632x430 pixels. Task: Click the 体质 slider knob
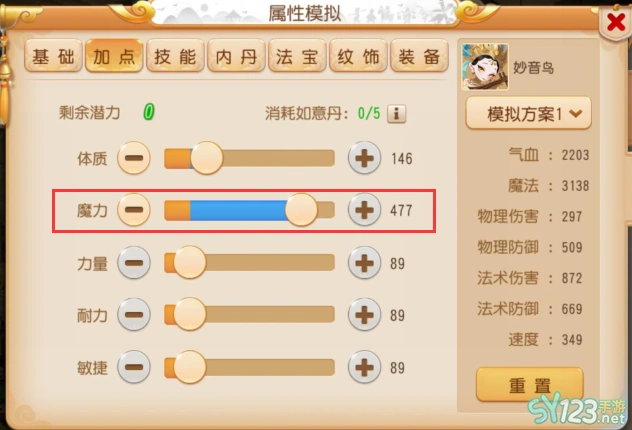pyautogui.click(x=207, y=158)
